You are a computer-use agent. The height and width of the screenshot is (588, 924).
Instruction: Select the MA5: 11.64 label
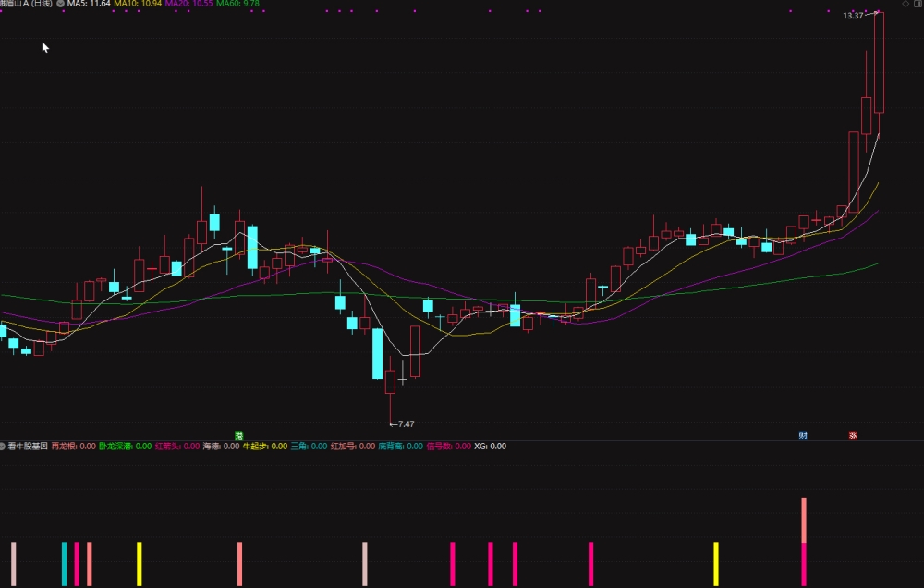coord(89,4)
